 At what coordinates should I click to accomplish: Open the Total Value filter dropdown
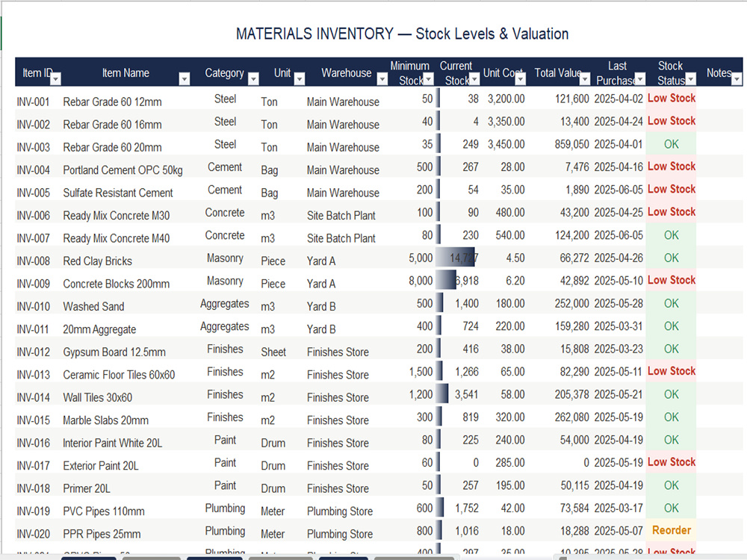pos(585,79)
